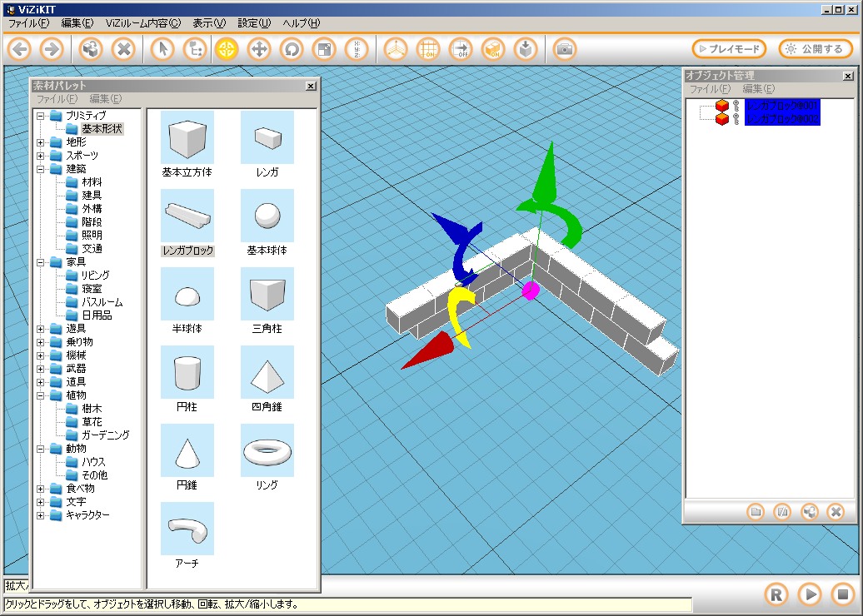Close the 素材パレット panel
863x616 pixels.
(x=311, y=87)
